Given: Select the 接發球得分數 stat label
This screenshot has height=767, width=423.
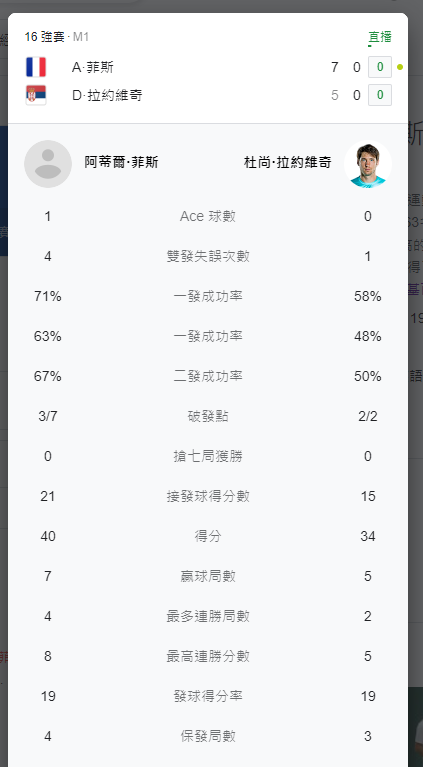Looking at the screenshot, I should click(208, 496).
